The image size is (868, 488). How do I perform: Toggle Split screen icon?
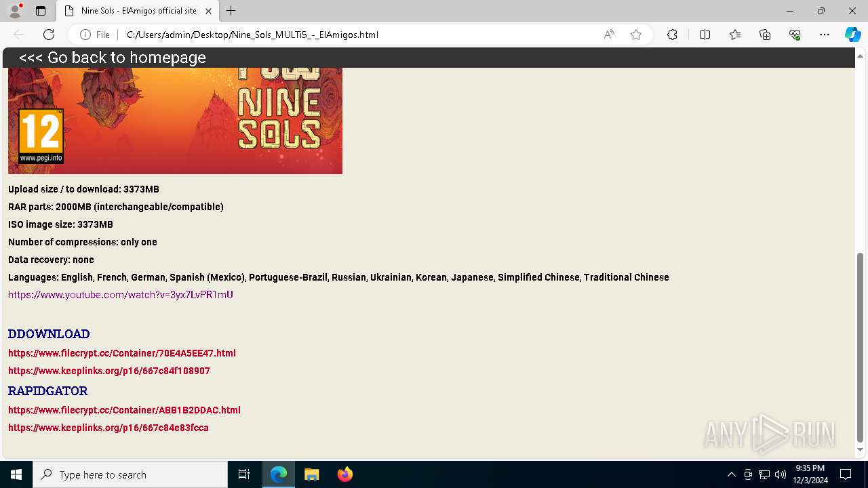[705, 35]
